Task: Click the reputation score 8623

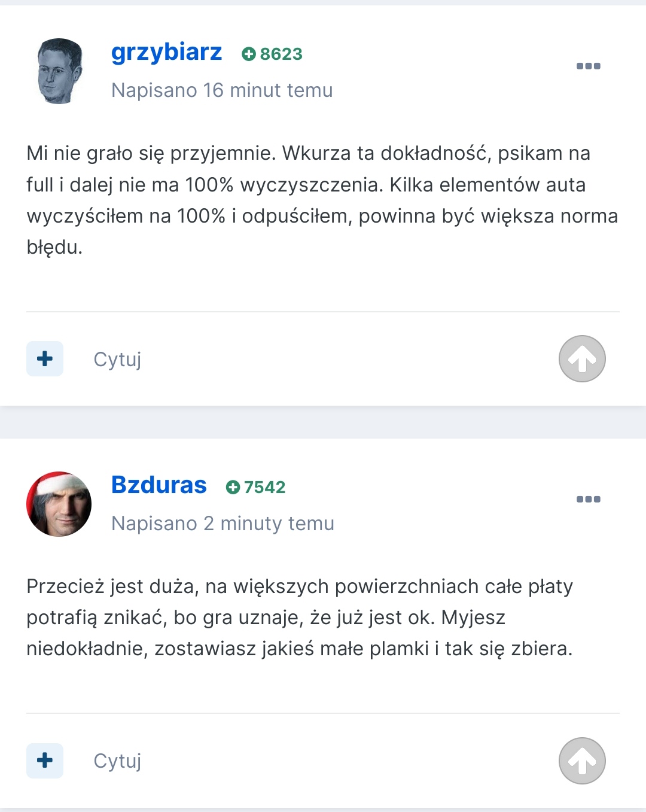Action: [x=281, y=54]
